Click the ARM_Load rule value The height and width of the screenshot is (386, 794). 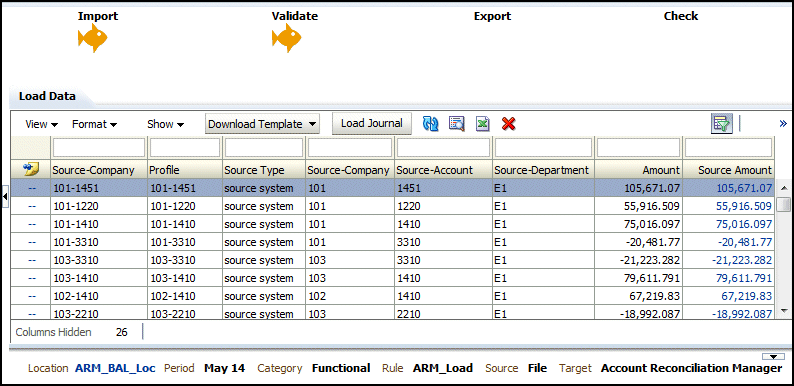[443, 368]
